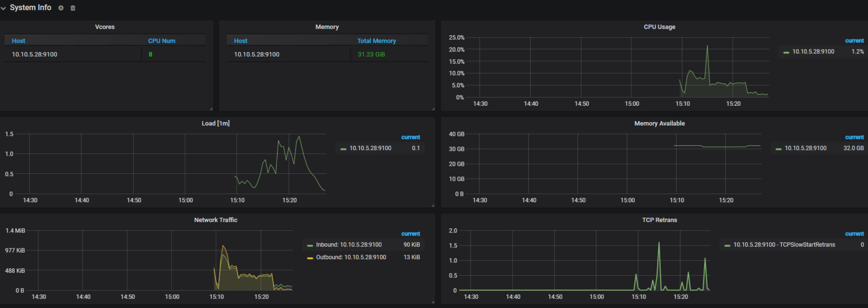
Task: Click the Memory table panel resize handle
Action: pyautogui.click(x=433, y=109)
